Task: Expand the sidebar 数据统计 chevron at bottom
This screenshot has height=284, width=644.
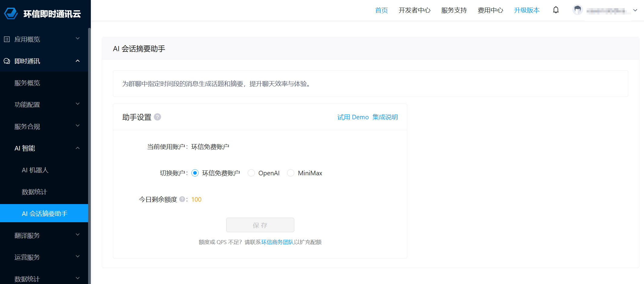Action: point(78,278)
